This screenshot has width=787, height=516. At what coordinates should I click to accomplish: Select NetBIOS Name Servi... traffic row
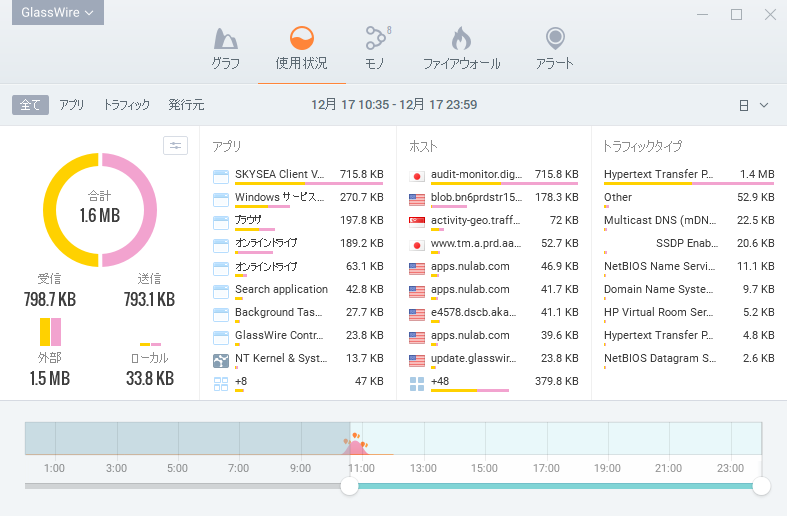689,269
